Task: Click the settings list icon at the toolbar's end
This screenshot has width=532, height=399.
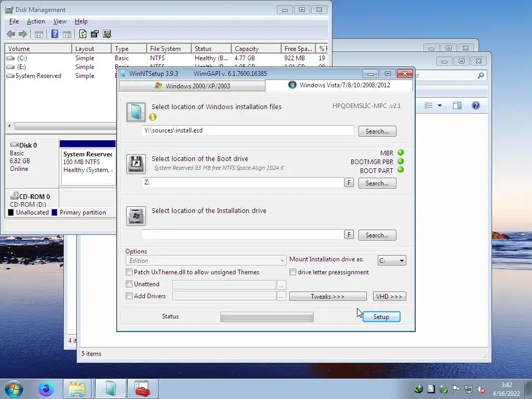Action: (x=107, y=34)
